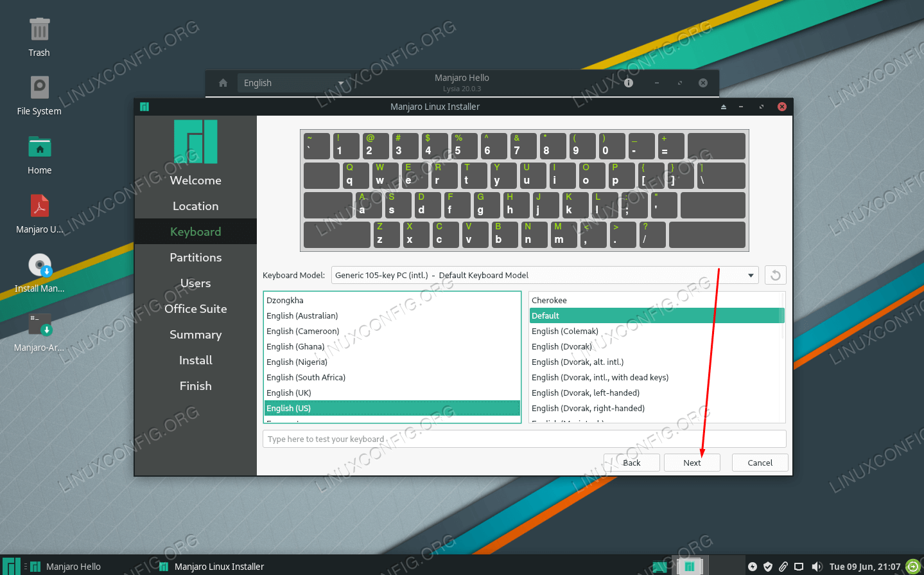Image resolution: width=924 pixels, height=575 pixels.
Task: Click the power manager tray icon
Action: point(753,567)
